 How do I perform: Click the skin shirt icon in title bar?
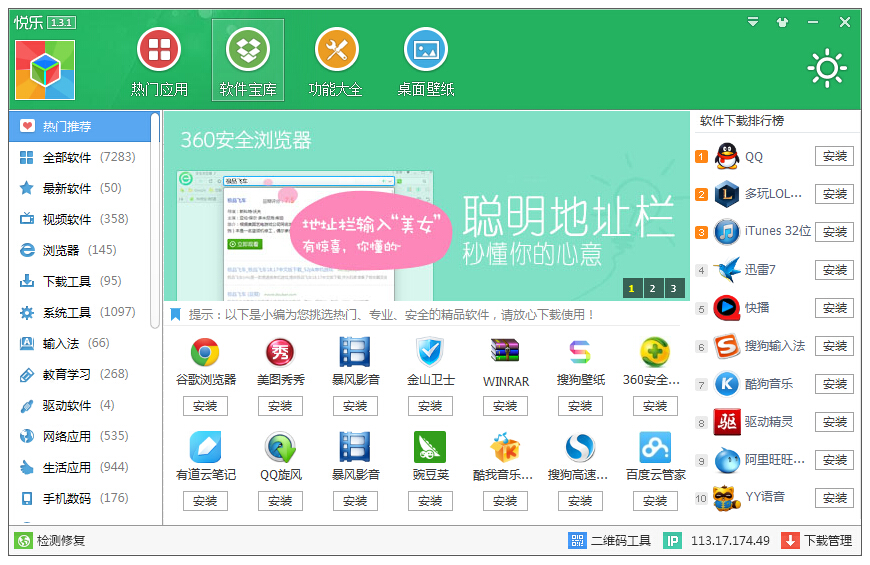coord(782,22)
